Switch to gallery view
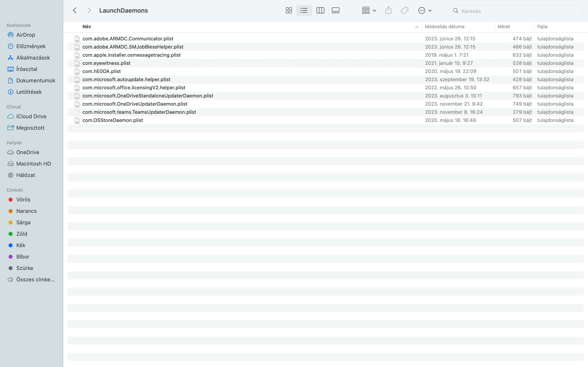The height and width of the screenshot is (367, 588). coord(336,10)
